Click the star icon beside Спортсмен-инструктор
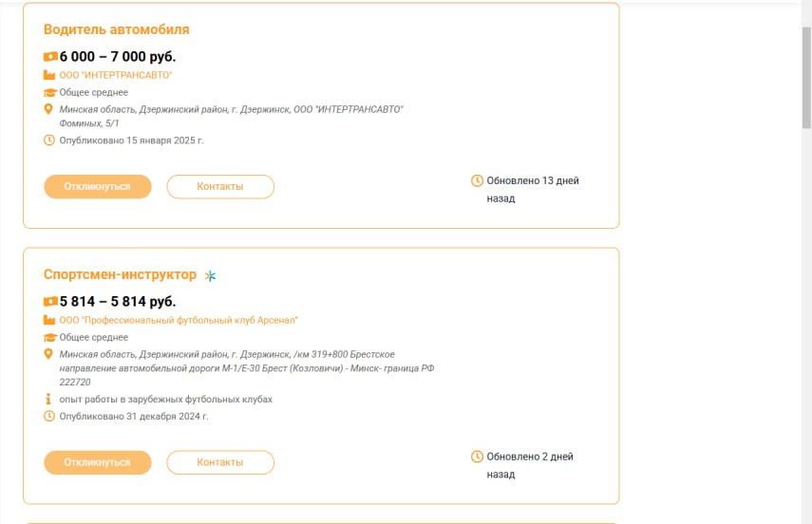This screenshot has height=524, width=812. (210, 275)
